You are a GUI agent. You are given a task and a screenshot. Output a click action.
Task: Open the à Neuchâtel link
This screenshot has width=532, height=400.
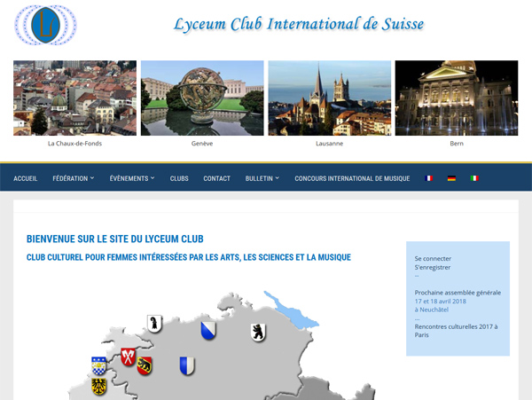(x=432, y=310)
